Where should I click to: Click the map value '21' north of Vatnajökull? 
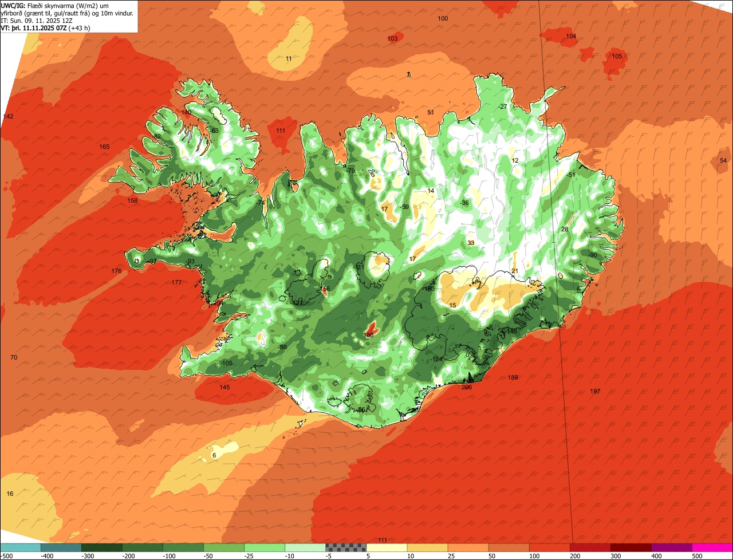point(514,271)
